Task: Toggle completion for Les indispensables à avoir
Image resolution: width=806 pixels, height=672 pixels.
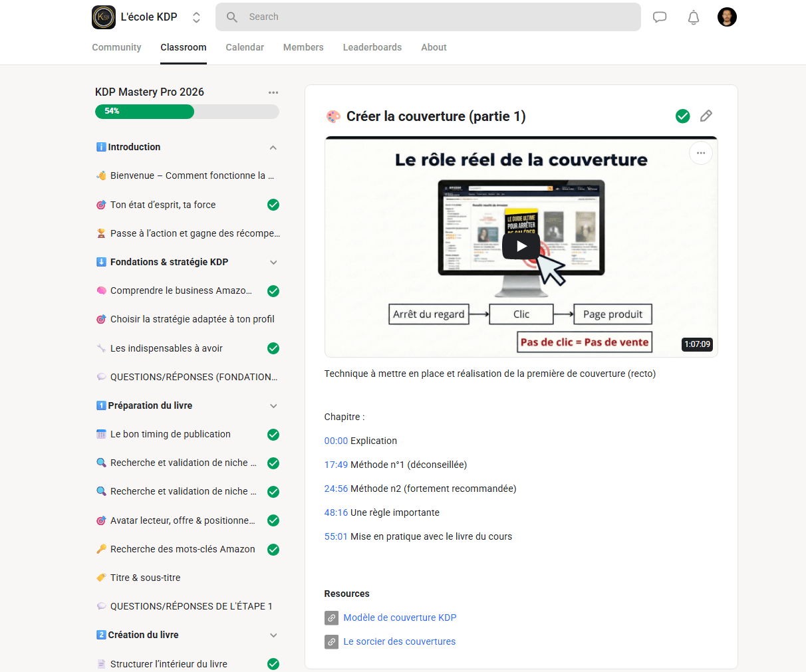Action: click(273, 348)
